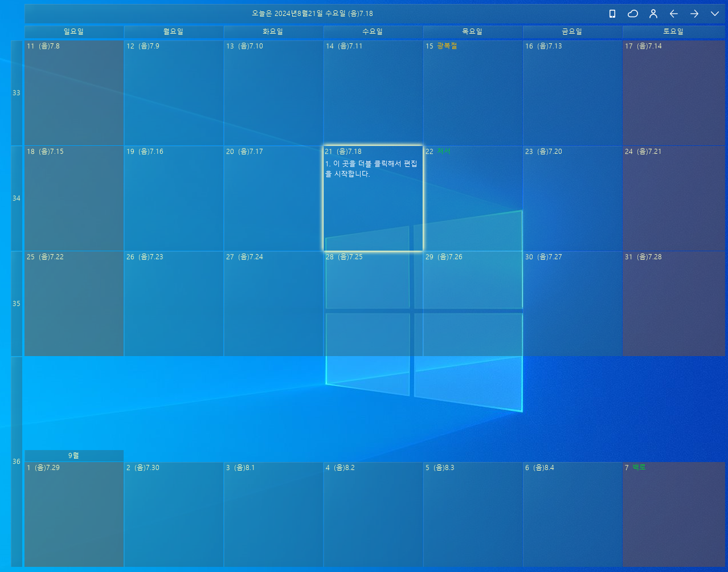
Task: Select September 1 day cell
Action: tap(74, 514)
